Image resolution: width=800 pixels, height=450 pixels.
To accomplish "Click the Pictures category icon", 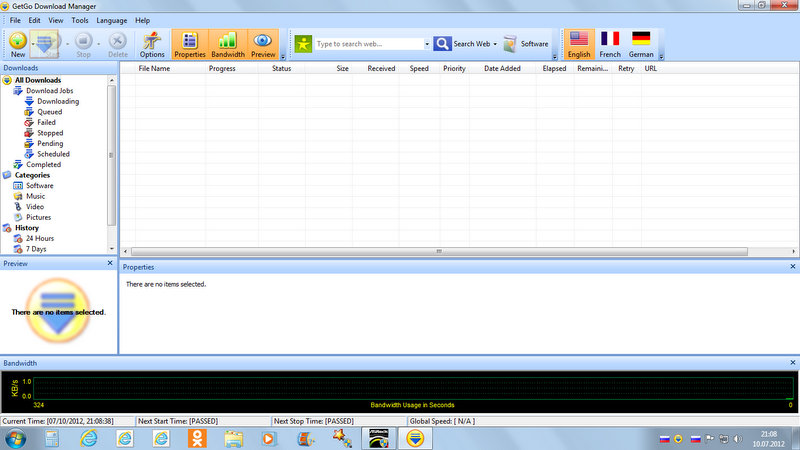I will pyautogui.click(x=18, y=217).
